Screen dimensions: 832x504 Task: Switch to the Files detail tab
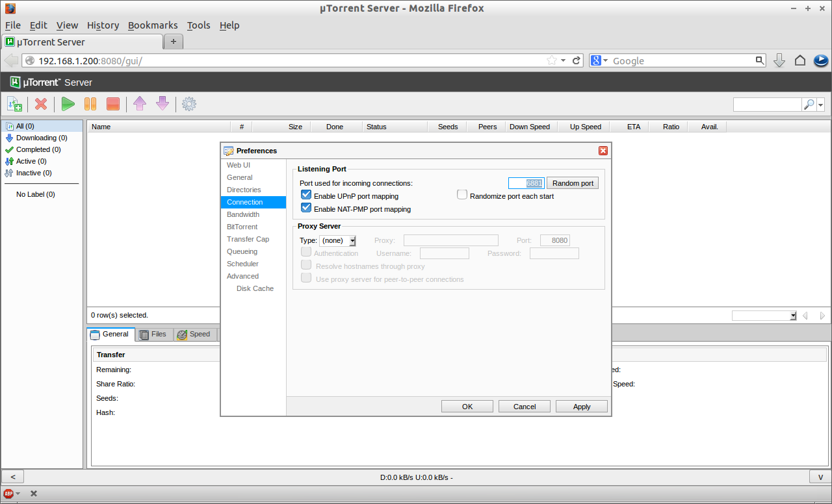tap(153, 334)
